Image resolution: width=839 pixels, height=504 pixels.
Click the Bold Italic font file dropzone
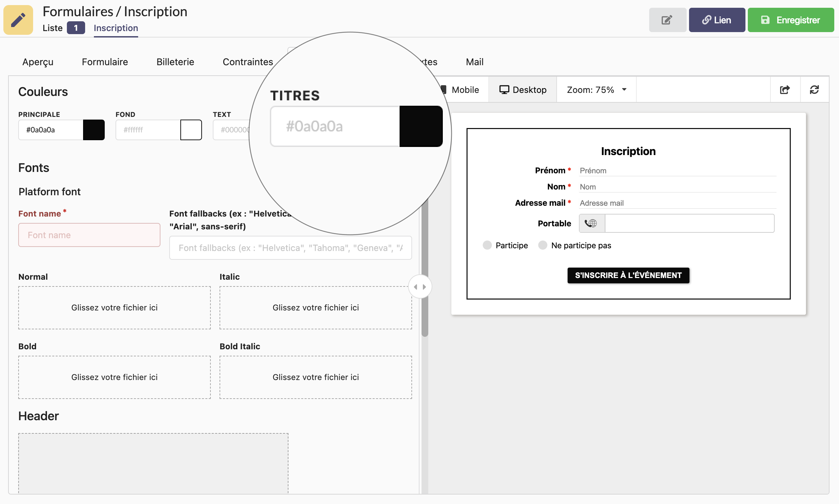coord(315,377)
